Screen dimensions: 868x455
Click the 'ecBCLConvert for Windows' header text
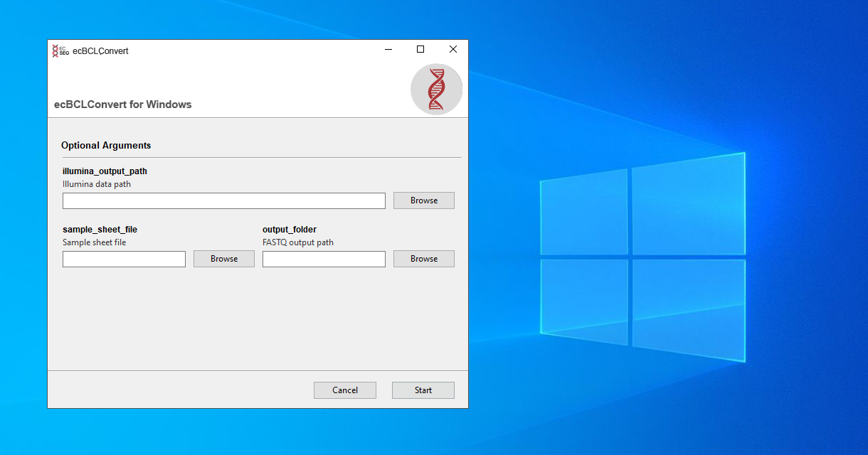tap(123, 105)
